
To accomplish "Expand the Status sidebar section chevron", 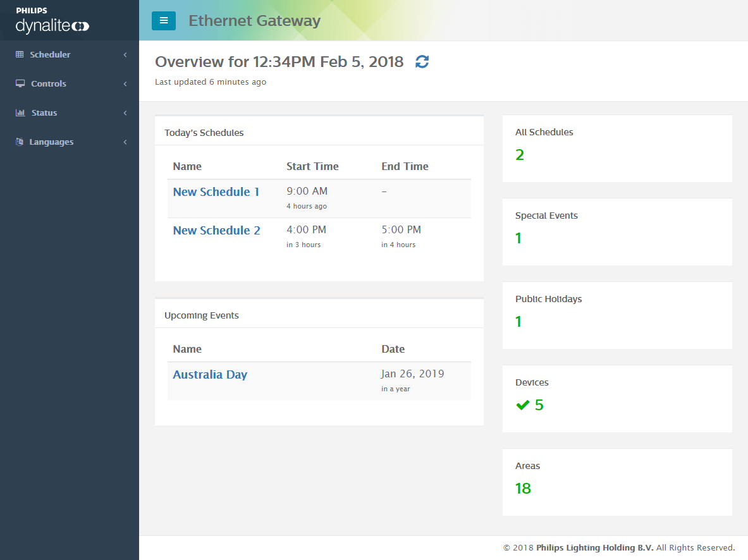I will coord(125,113).
